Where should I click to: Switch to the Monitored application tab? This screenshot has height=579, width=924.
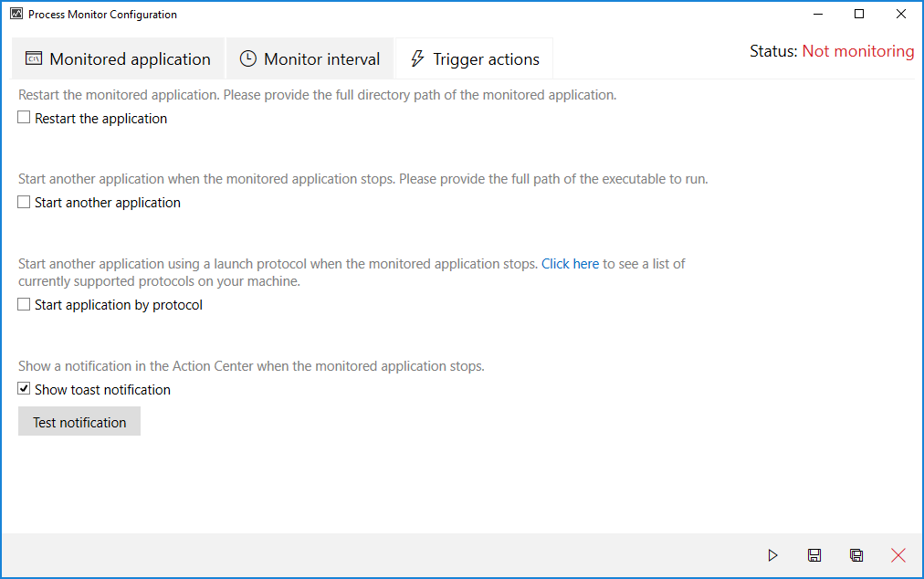pyautogui.click(x=118, y=58)
